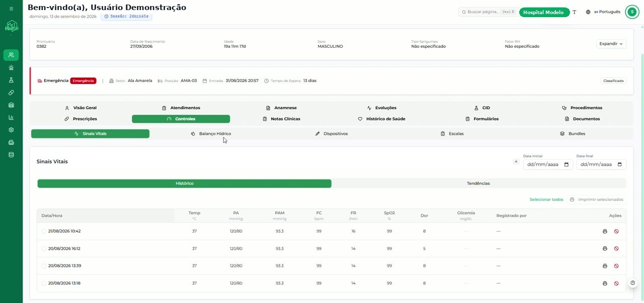Open the Evoluções tab

pos(382,108)
